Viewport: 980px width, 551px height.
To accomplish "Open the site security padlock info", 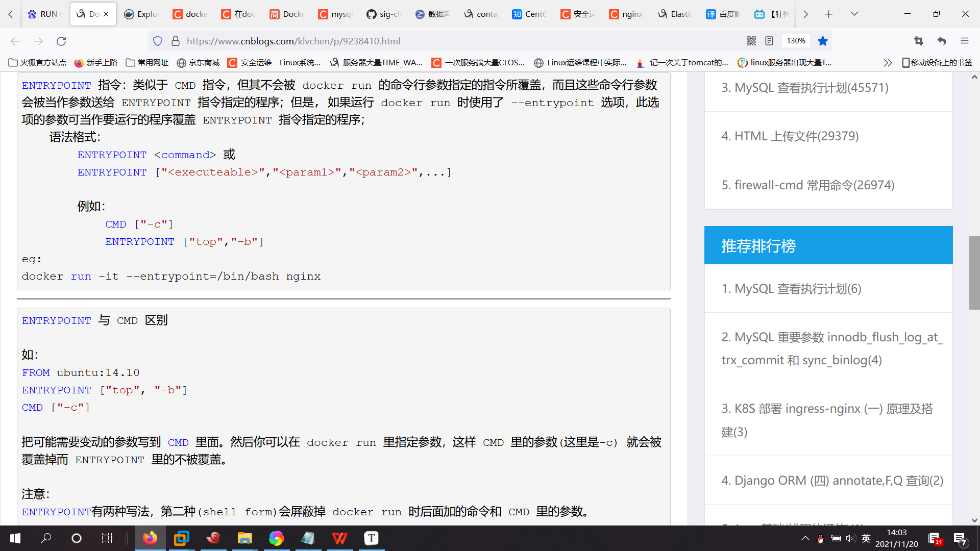I will [x=175, y=41].
